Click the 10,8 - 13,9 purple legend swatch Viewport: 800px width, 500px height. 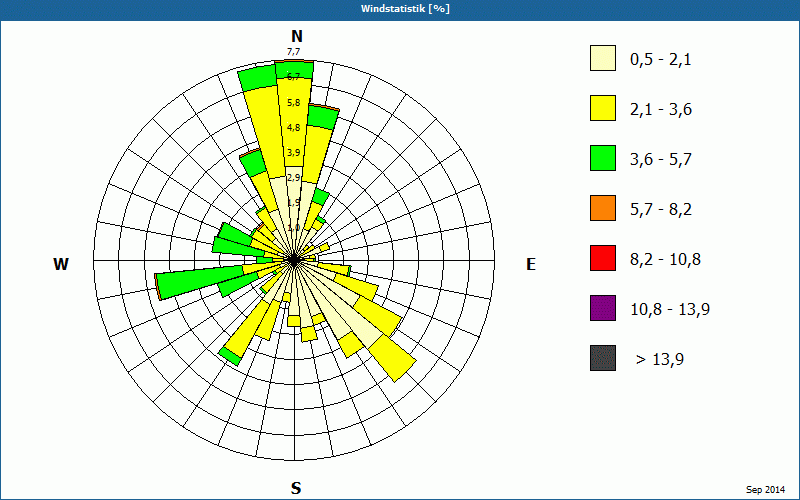click(x=603, y=308)
